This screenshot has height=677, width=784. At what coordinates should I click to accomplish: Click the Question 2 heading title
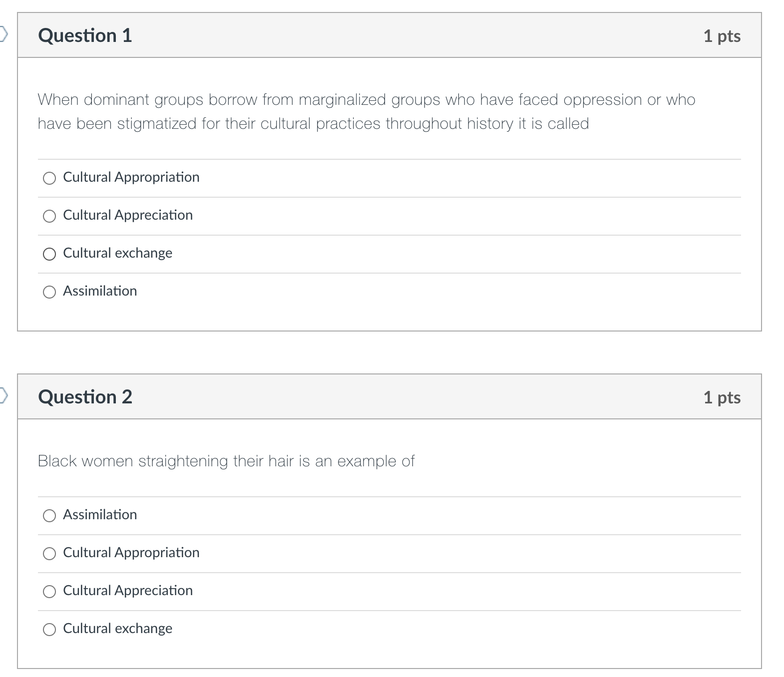point(85,397)
